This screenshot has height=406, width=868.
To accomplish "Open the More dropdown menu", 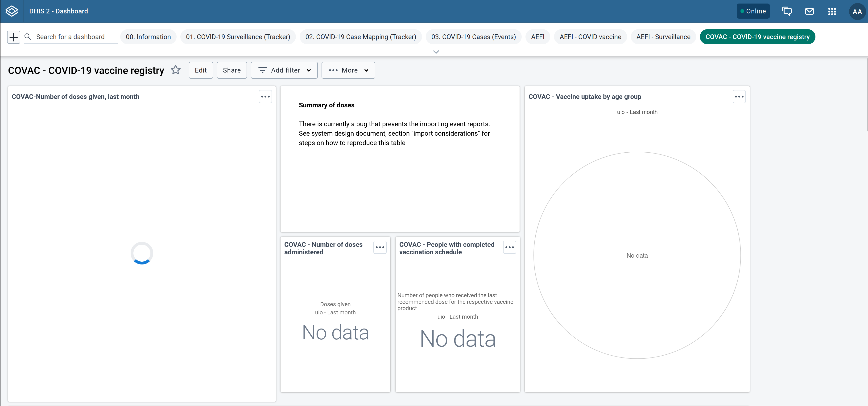I will click(348, 70).
